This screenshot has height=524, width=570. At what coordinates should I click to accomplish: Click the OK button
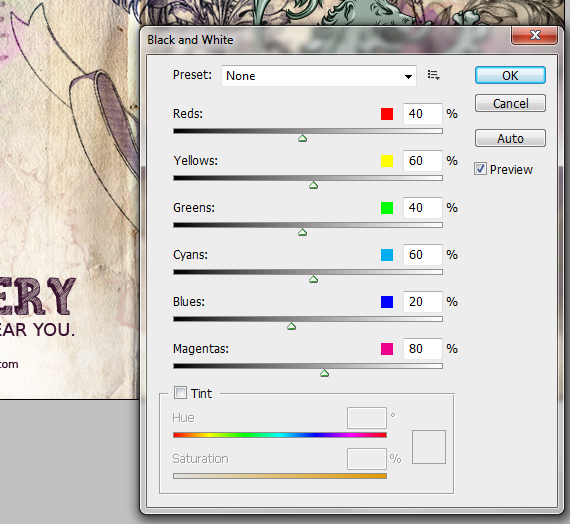point(510,75)
